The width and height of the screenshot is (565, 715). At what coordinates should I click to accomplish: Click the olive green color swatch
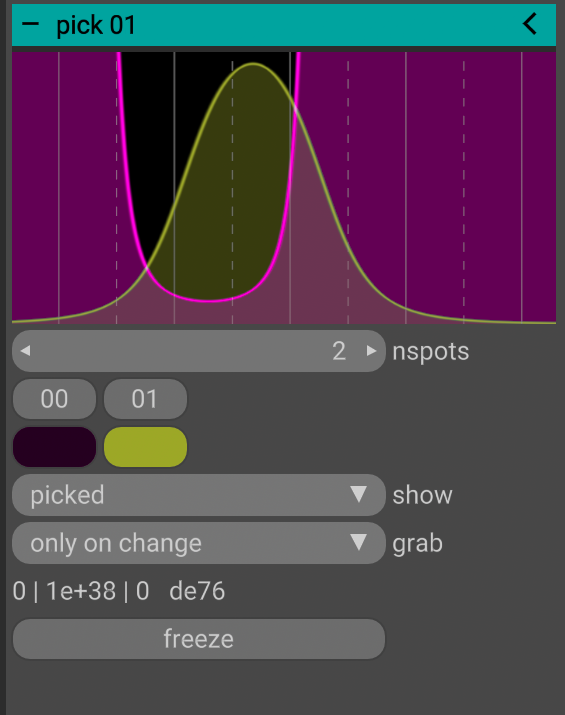tap(145, 447)
